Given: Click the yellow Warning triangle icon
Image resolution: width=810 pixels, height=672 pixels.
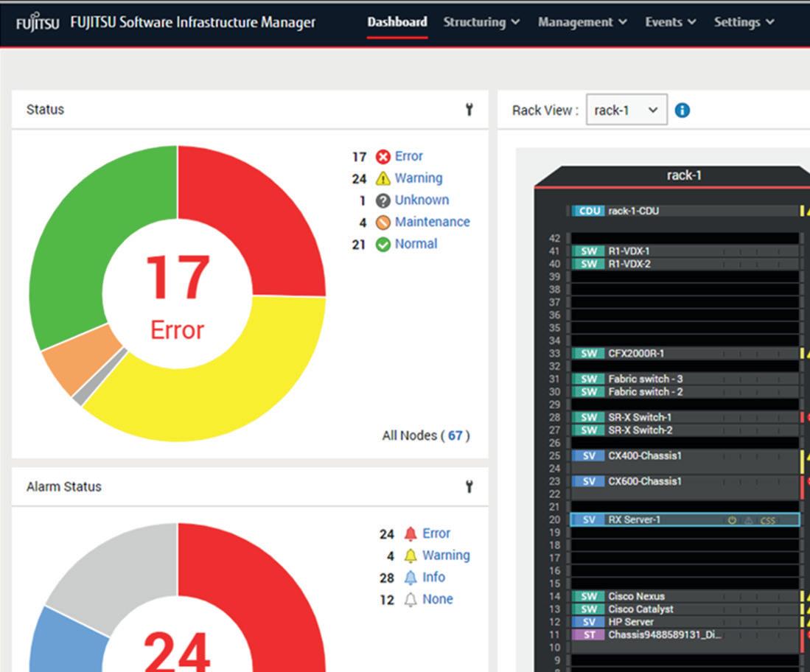Looking at the screenshot, I should (x=383, y=178).
